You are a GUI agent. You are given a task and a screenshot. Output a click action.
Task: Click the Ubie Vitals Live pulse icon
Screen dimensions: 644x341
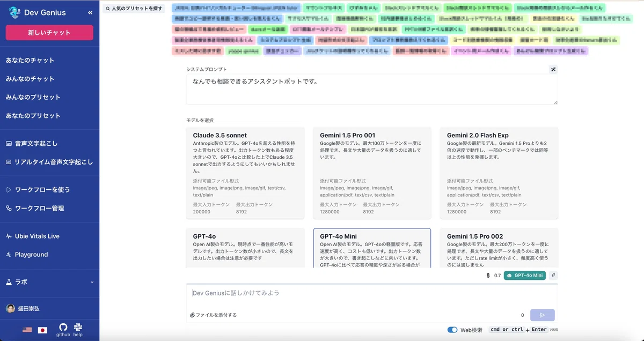click(x=9, y=236)
